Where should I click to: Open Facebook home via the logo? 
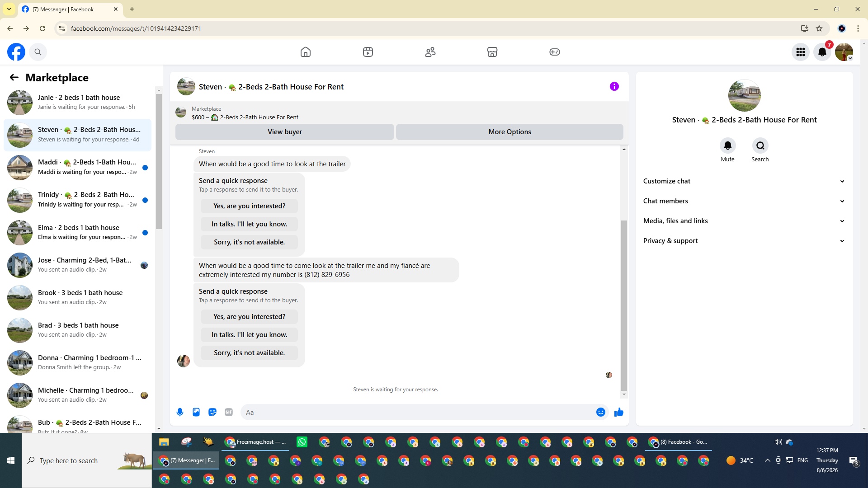click(x=16, y=52)
